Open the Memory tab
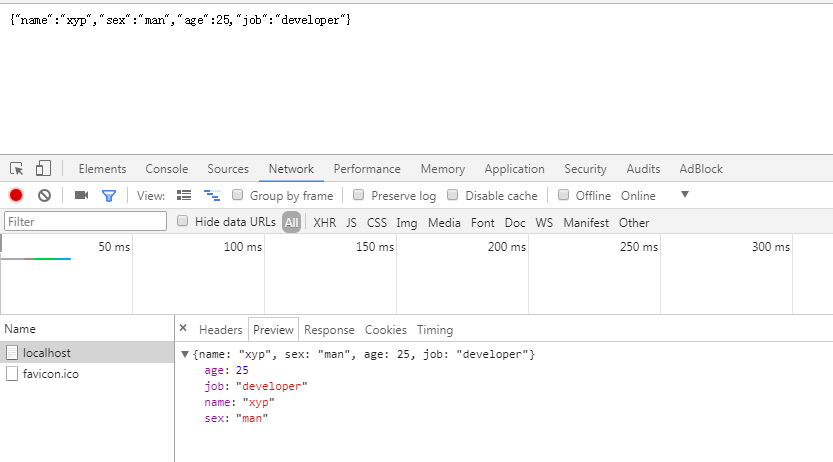Image resolution: width=833 pixels, height=462 pixels. pyautogui.click(x=443, y=169)
